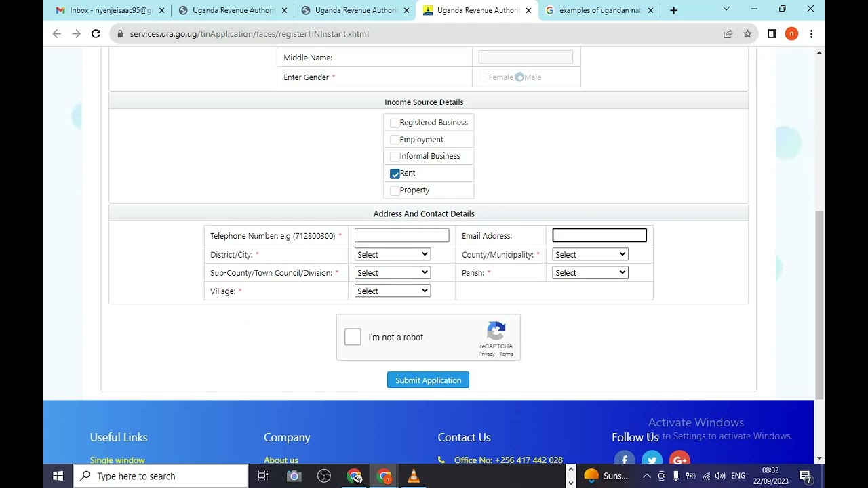Screen dimensions: 868x488
Task: Click the browser address bar URL
Action: pyautogui.click(x=250, y=33)
